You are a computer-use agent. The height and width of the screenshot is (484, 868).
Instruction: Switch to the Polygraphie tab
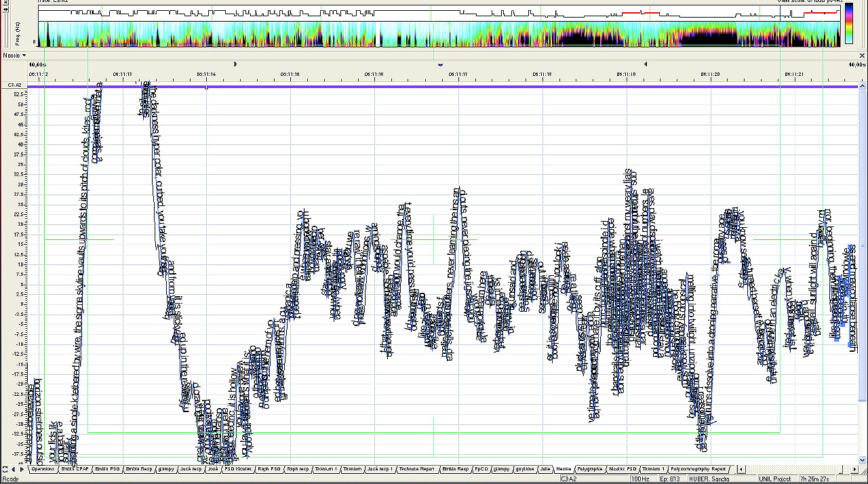pos(590,469)
